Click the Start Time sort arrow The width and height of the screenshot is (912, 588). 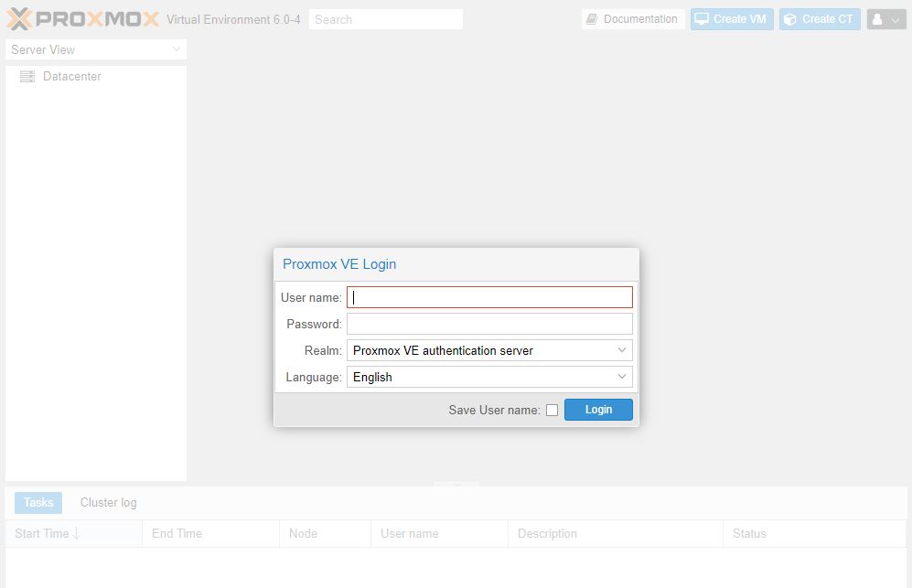(76, 533)
